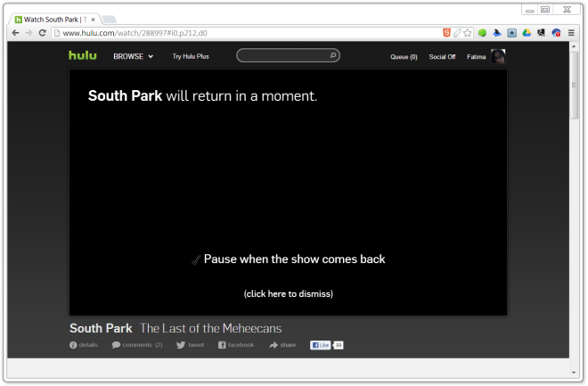The width and height of the screenshot is (588, 386).
Task: Click The Last of the Meheecans title
Action: (211, 328)
